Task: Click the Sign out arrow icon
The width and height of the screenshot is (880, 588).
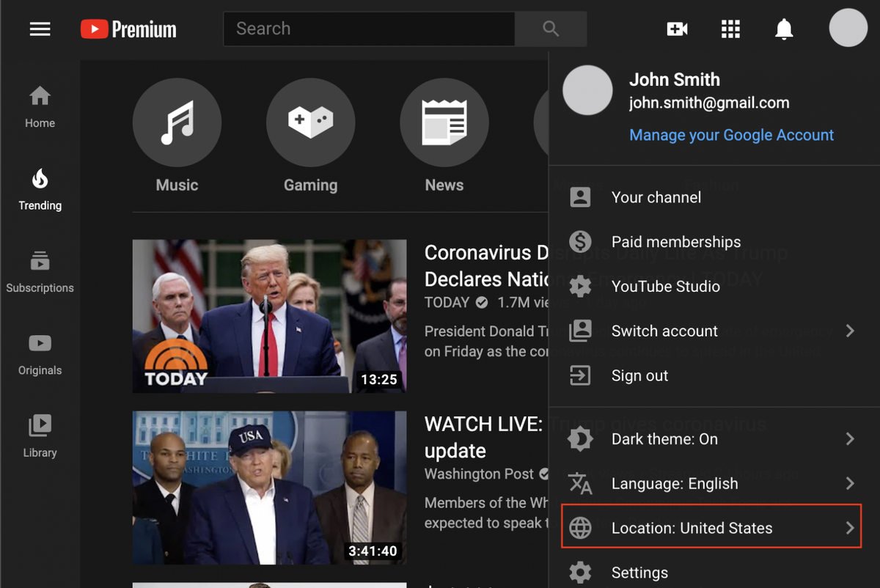Action: click(x=580, y=375)
